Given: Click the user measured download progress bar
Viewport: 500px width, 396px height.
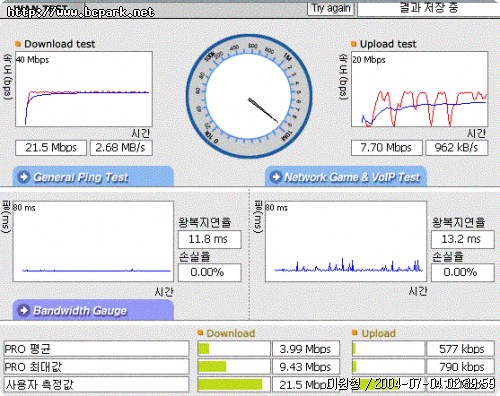Looking at the screenshot, I should (234, 385).
